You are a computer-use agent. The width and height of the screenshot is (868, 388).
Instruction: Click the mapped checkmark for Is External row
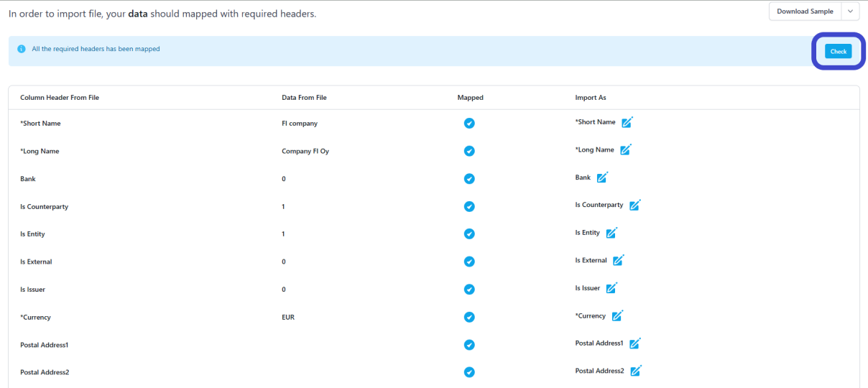tap(469, 262)
